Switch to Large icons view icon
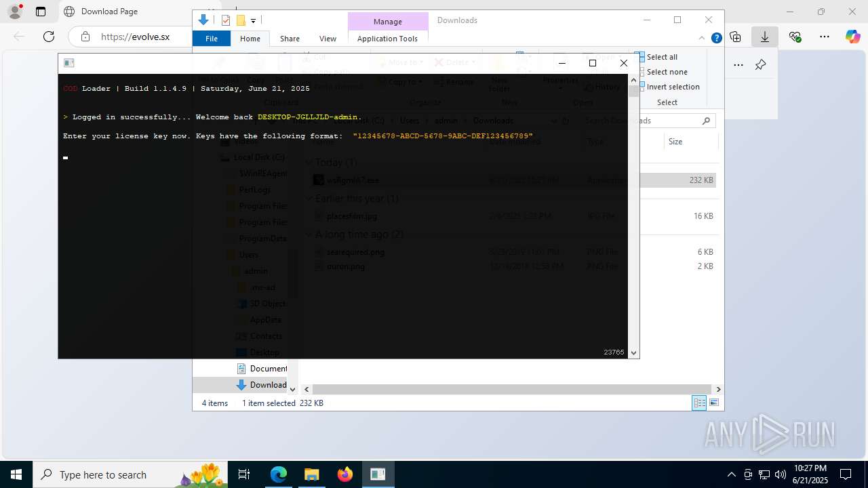Viewport: 868px width, 488px height. 713,403
